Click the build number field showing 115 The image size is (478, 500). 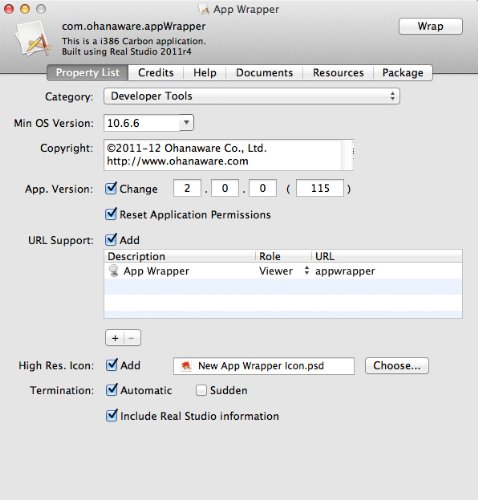320,188
